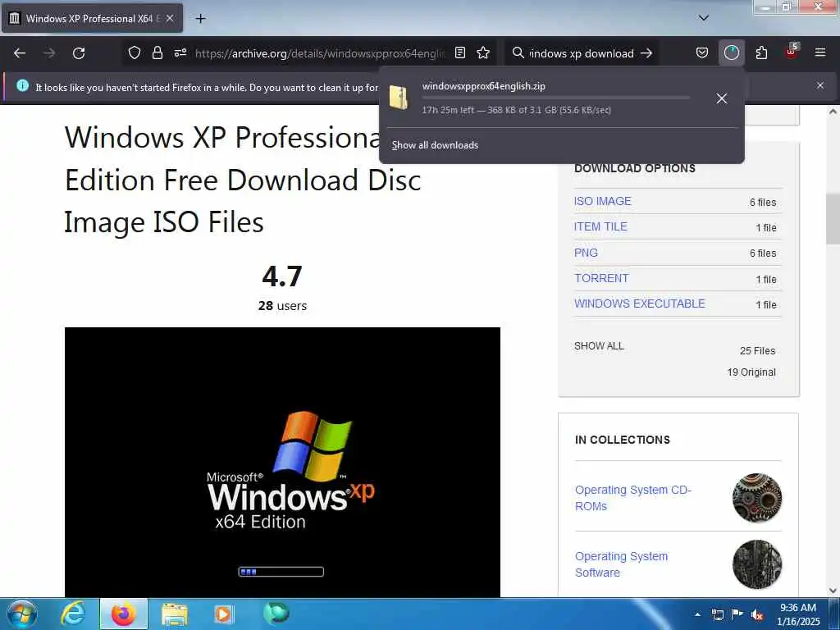Click the scrollbar up arrow

(833, 112)
